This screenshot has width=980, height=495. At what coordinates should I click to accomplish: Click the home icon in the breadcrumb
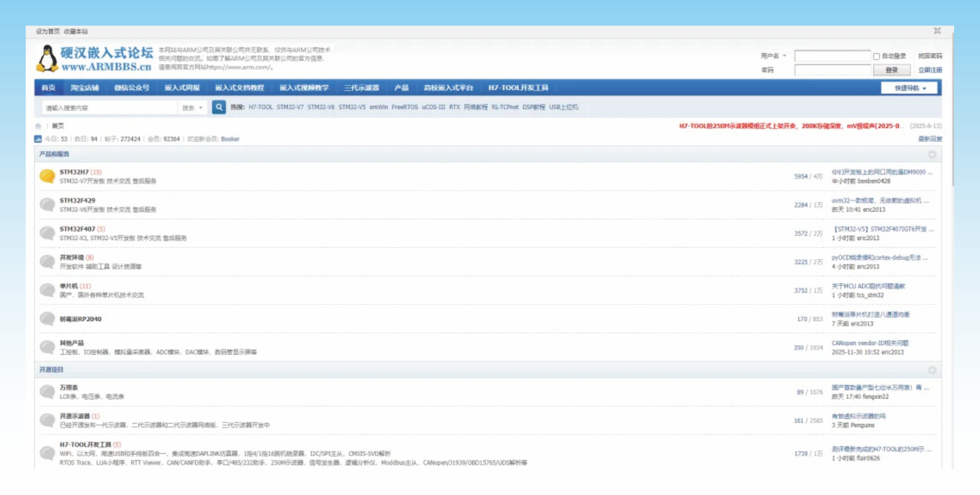[38, 127]
